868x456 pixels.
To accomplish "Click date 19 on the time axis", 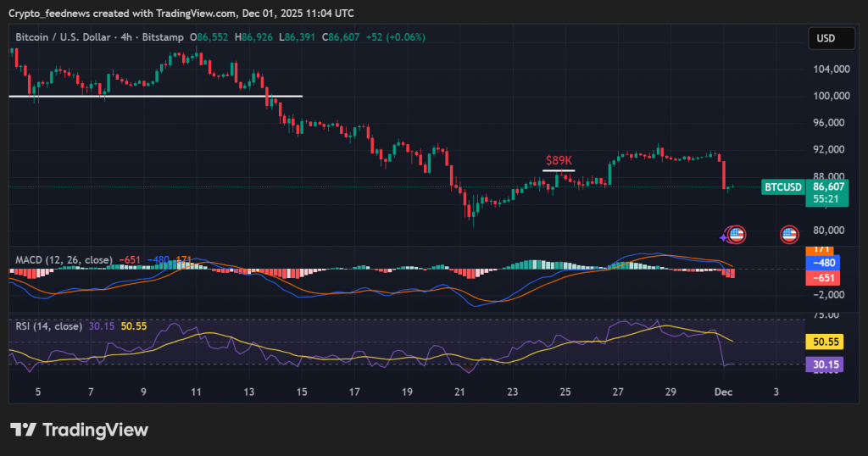I will pyautogui.click(x=407, y=392).
